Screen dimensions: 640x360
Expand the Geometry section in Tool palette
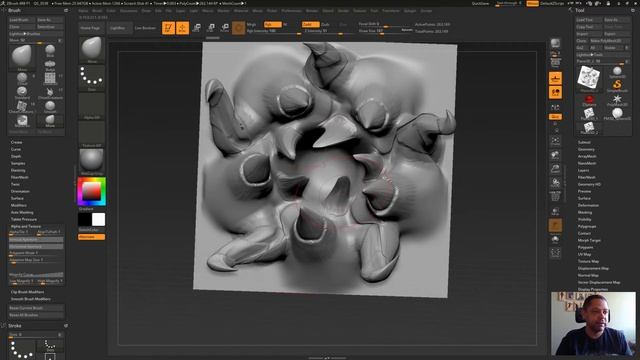586,149
